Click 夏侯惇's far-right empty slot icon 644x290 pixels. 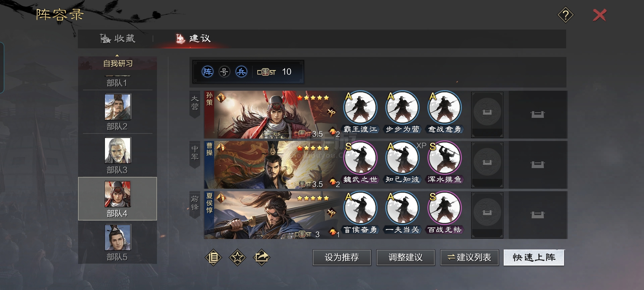[537, 215]
